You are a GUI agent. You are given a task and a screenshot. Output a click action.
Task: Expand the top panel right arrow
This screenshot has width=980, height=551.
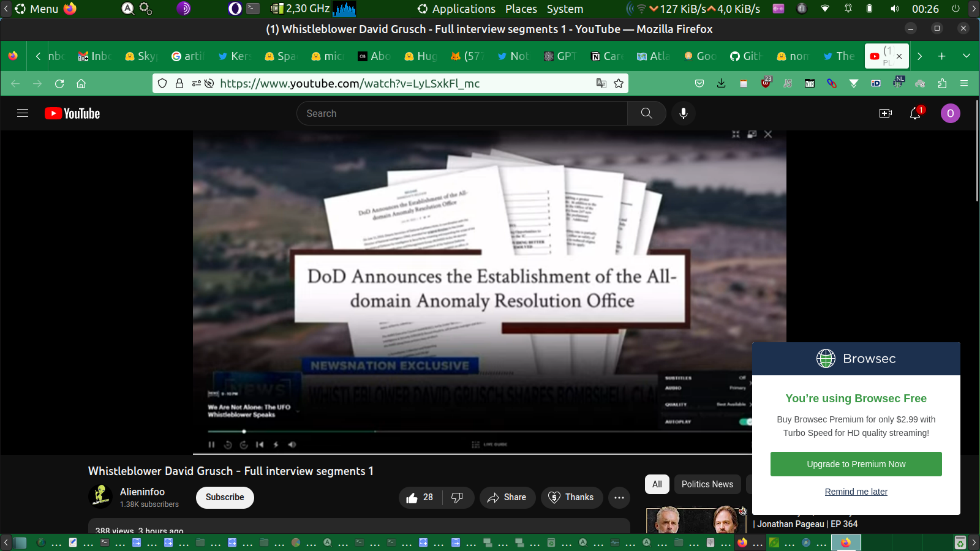(974, 9)
